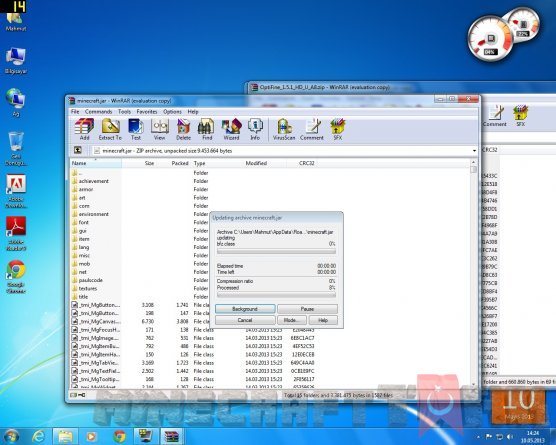Open Google Chrome from the taskbar

point(119,436)
